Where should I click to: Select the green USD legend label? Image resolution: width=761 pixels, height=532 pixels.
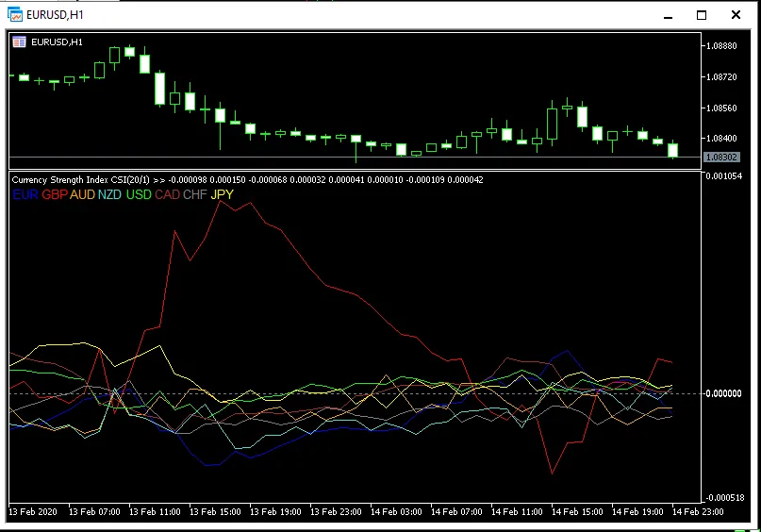(x=140, y=194)
